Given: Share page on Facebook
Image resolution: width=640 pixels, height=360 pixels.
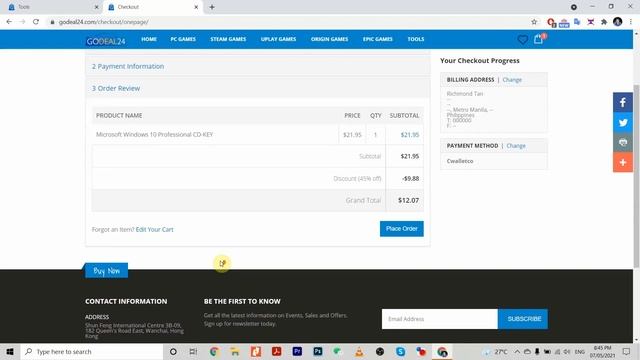Looking at the screenshot, I should point(623,102).
